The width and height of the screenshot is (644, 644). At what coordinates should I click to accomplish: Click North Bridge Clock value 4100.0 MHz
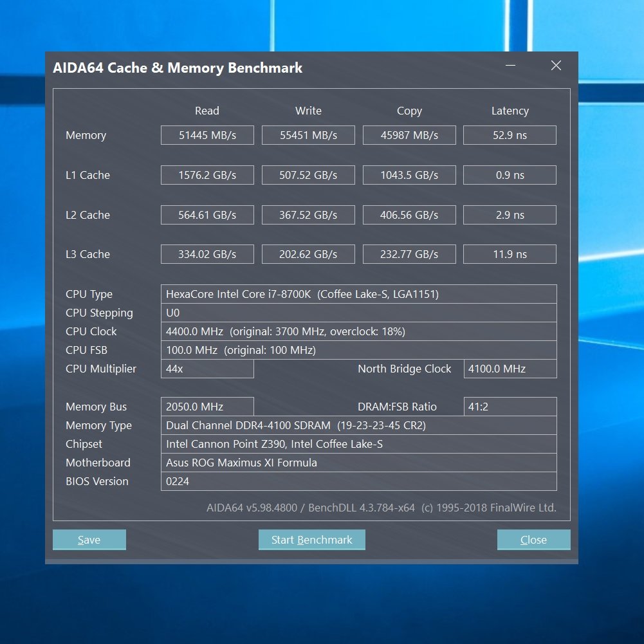click(x=511, y=369)
